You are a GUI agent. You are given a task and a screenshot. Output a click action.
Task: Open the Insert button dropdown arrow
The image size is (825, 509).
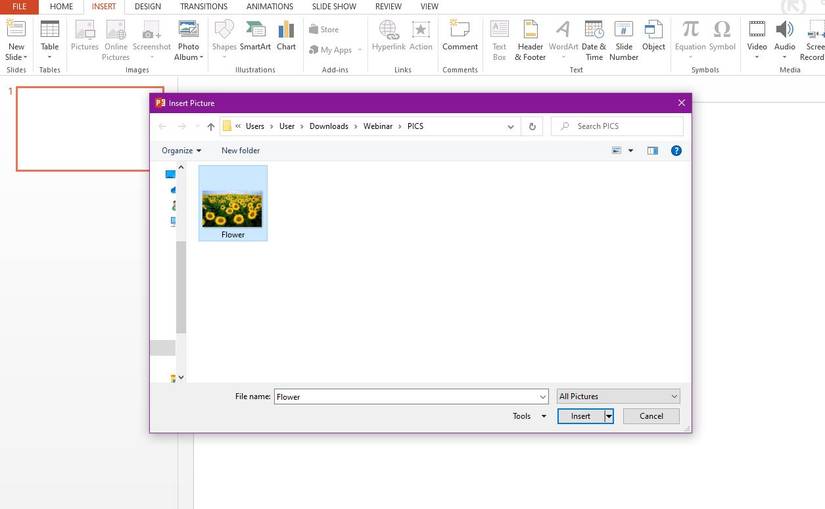(x=609, y=416)
